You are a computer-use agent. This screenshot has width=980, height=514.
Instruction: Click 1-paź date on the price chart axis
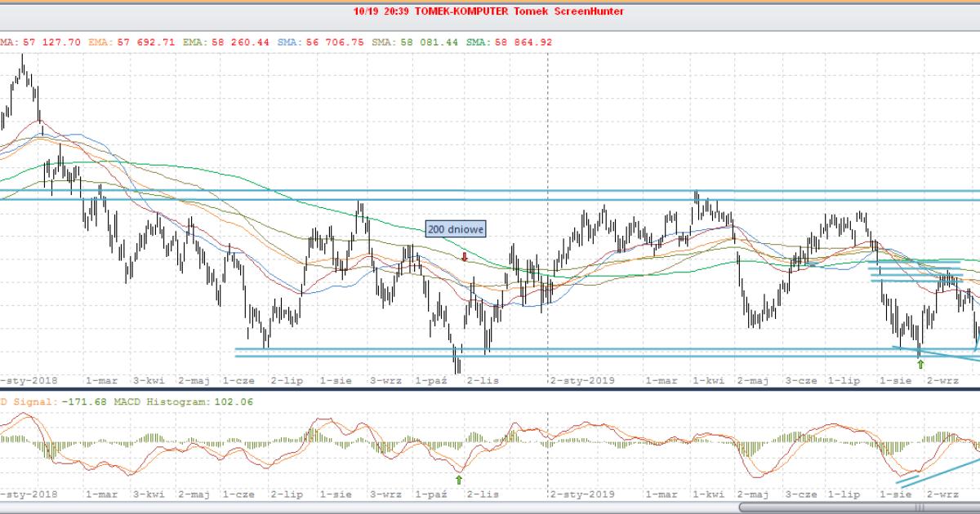tap(432, 380)
